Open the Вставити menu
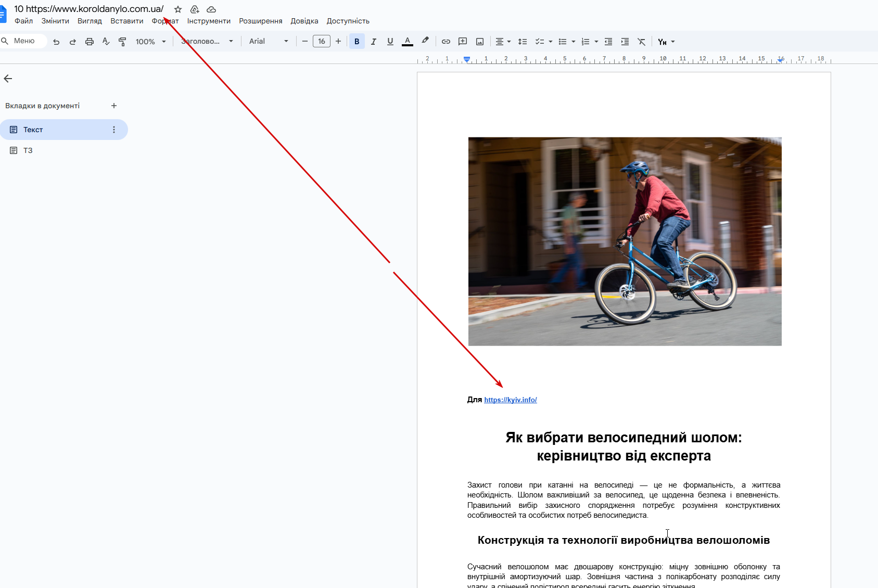Image resolution: width=878 pixels, height=588 pixels. pos(126,21)
